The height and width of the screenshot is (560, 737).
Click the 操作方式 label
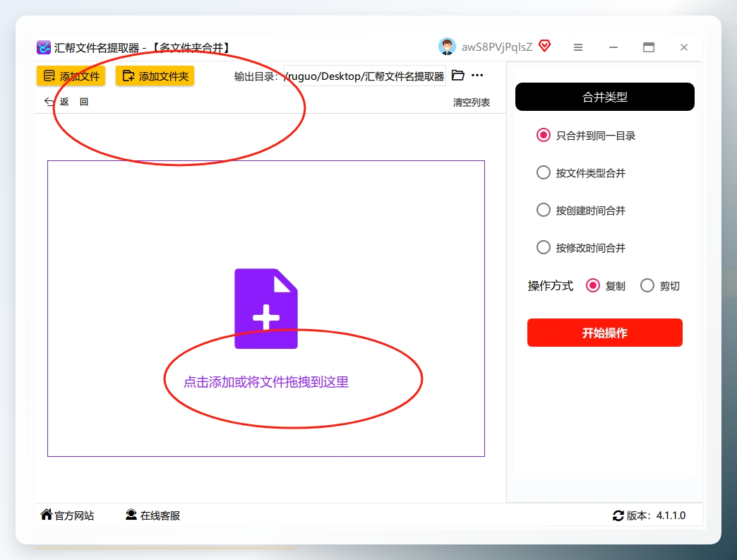(551, 286)
